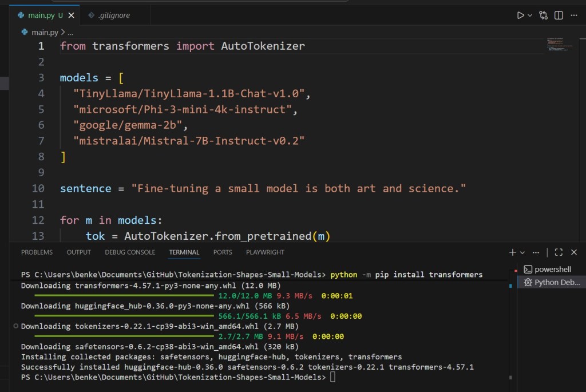This screenshot has height=392, width=586.
Task: Open the PORTS panel tab
Action: (x=223, y=252)
